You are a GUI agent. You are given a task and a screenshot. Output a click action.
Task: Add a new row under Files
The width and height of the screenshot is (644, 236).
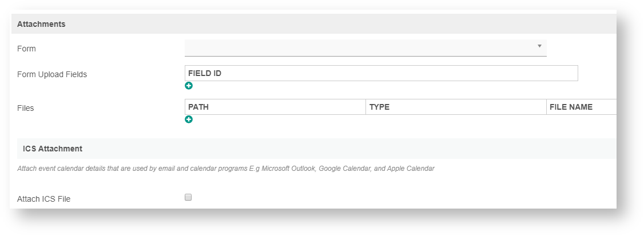pos(189,119)
